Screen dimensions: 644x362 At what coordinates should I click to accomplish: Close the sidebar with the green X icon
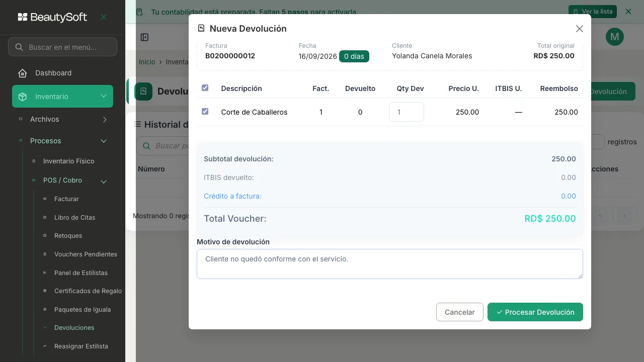pos(104,17)
